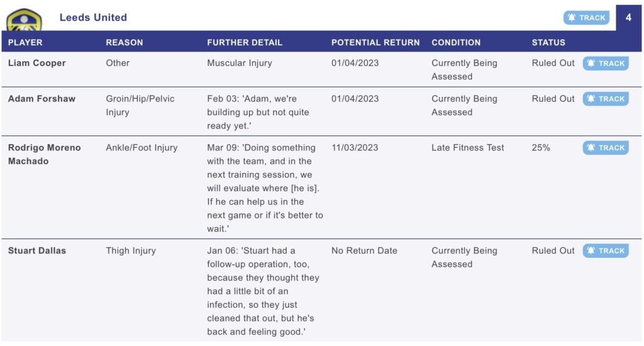Open Liam Cooper's player name
644x346 pixels.
point(37,63)
